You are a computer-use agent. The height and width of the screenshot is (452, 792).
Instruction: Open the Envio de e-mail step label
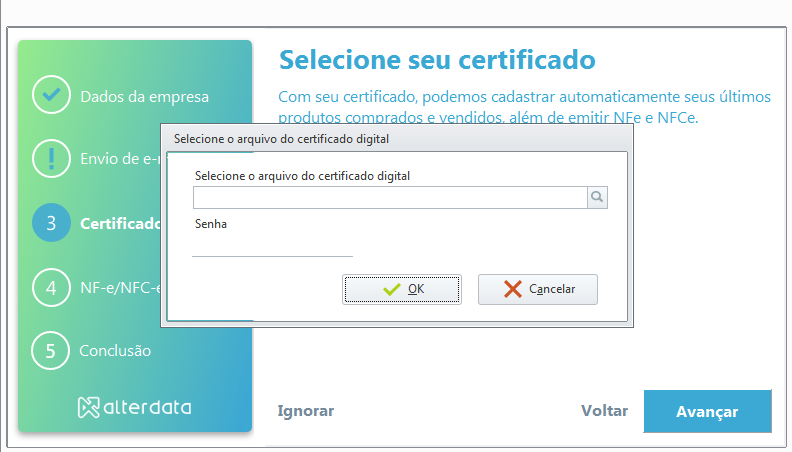120,159
